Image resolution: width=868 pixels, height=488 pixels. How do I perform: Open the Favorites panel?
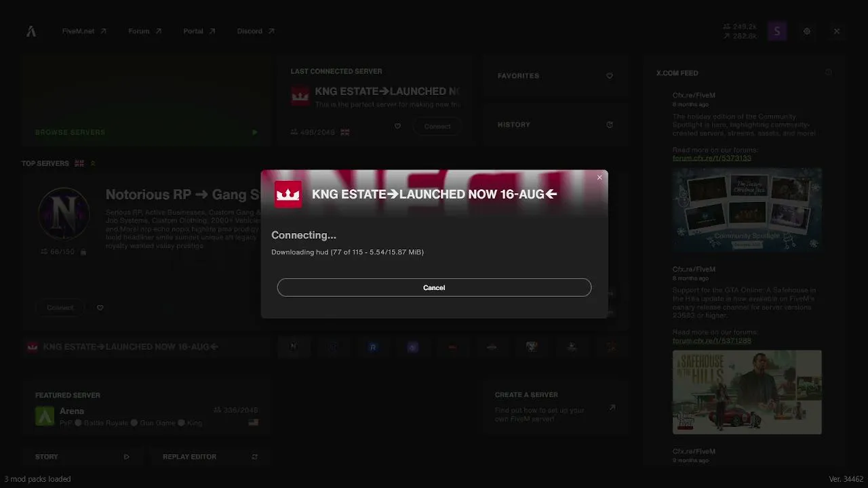tap(555, 76)
